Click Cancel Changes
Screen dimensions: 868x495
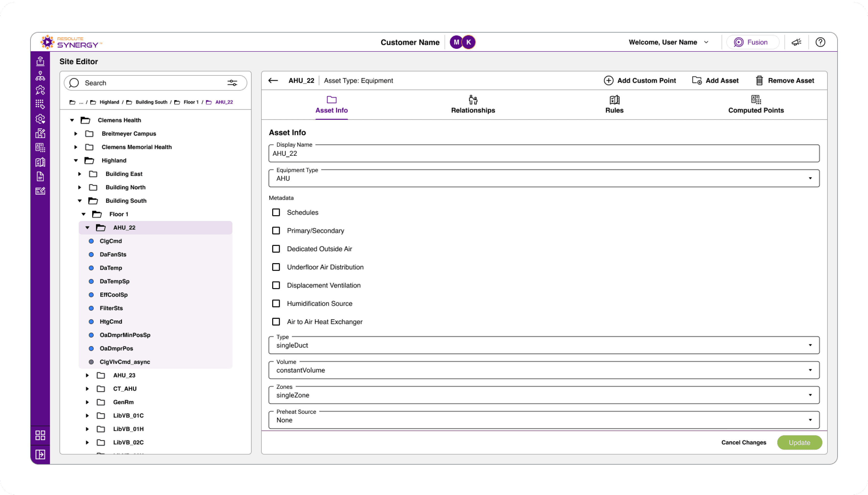tap(743, 443)
